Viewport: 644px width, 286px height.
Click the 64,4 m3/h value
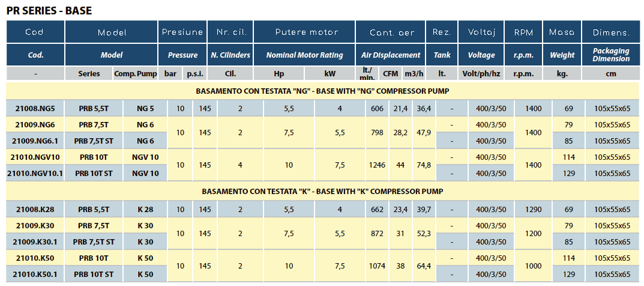coord(424,265)
